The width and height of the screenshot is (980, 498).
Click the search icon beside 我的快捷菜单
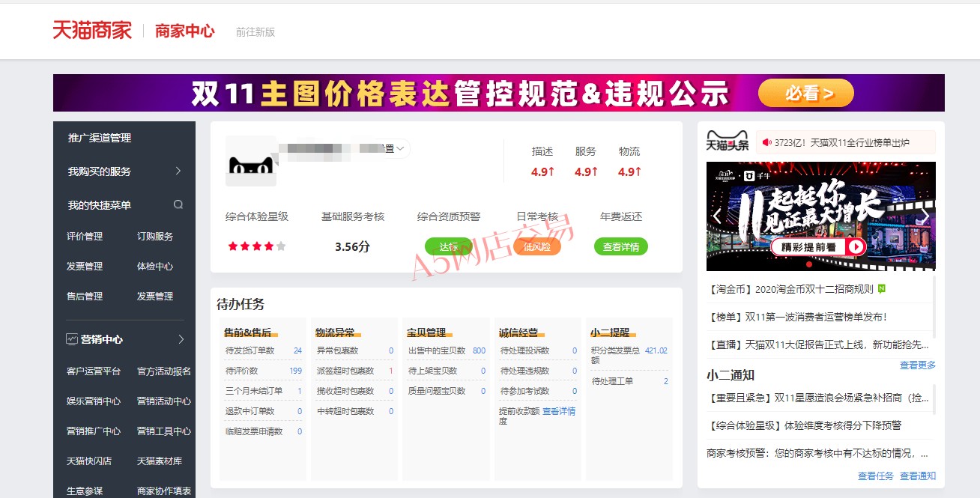click(x=178, y=204)
